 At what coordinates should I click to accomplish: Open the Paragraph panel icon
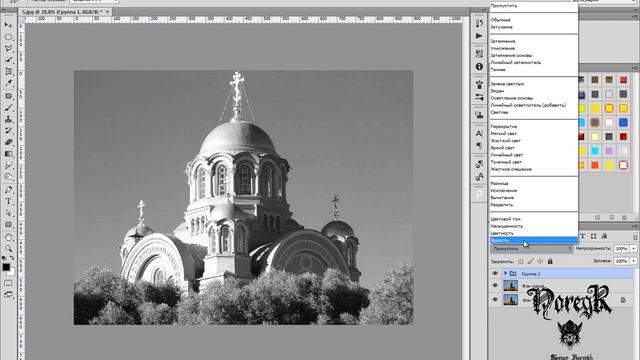coord(479,146)
